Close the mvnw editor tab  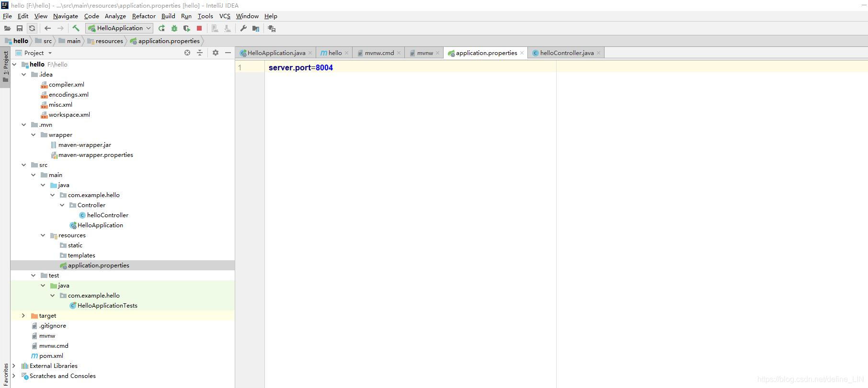(438, 53)
